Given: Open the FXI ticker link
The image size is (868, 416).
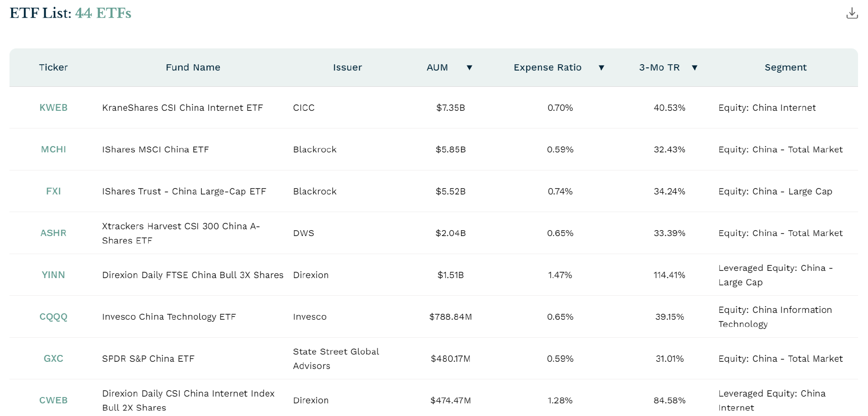Looking at the screenshot, I should click(53, 191).
